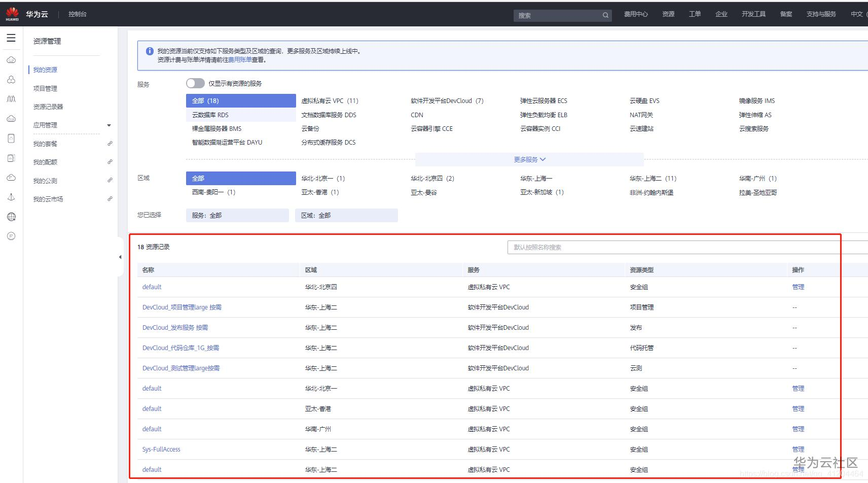Click the first cloud icon below the hamburger menu
The image size is (868, 483).
11,60
